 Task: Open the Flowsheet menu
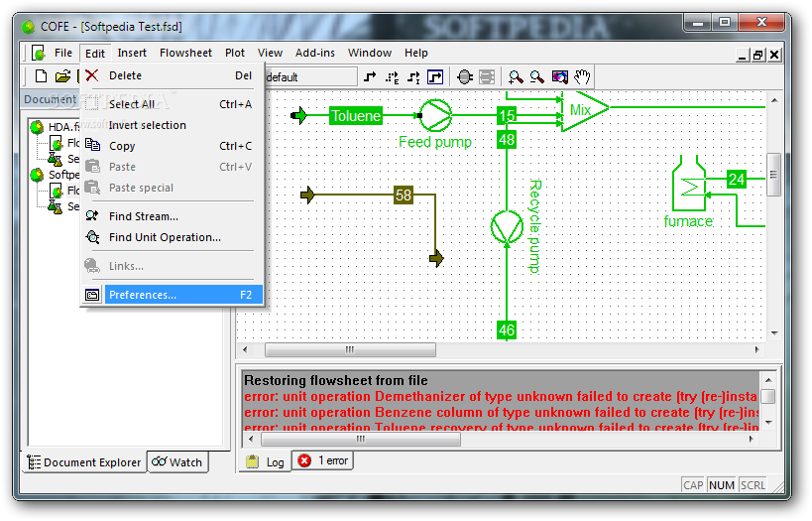pyautogui.click(x=185, y=53)
